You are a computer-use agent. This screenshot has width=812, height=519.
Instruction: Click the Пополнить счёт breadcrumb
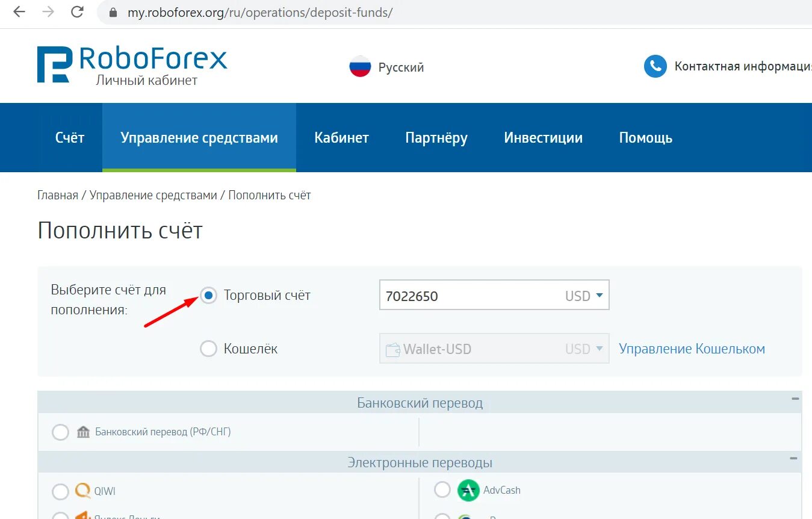pyautogui.click(x=270, y=195)
